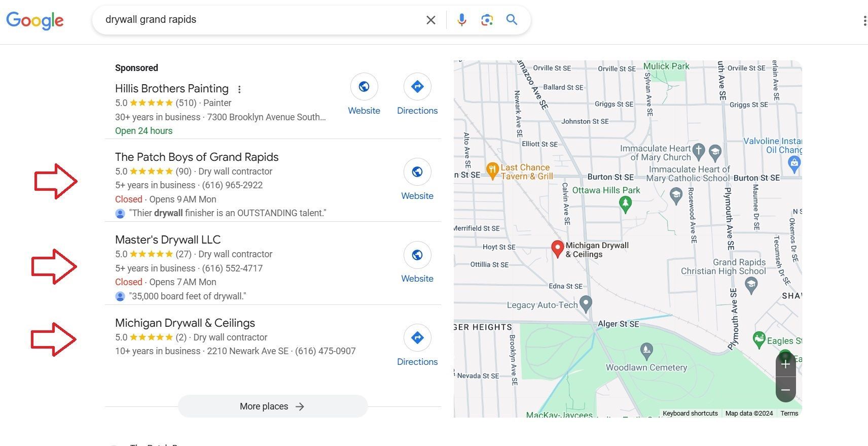Open the Google logo homepage link

tap(35, 20)
